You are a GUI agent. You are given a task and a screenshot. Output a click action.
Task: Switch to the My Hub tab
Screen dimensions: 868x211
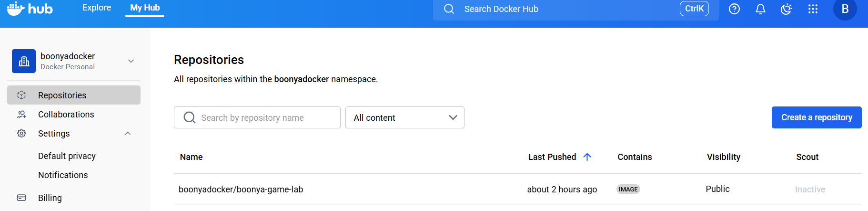145,8
